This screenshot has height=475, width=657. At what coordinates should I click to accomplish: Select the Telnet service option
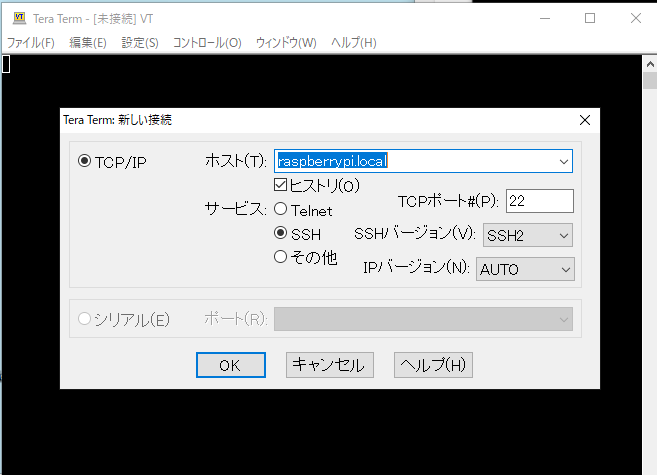pos(280,209)
